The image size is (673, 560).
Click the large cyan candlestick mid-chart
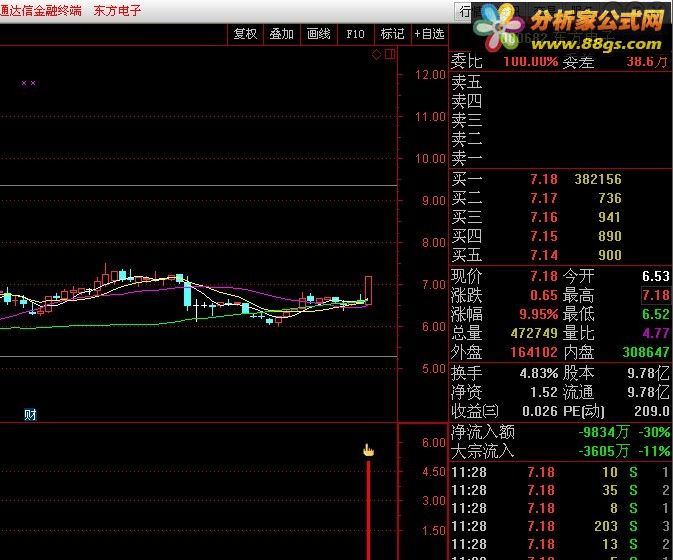188,294
